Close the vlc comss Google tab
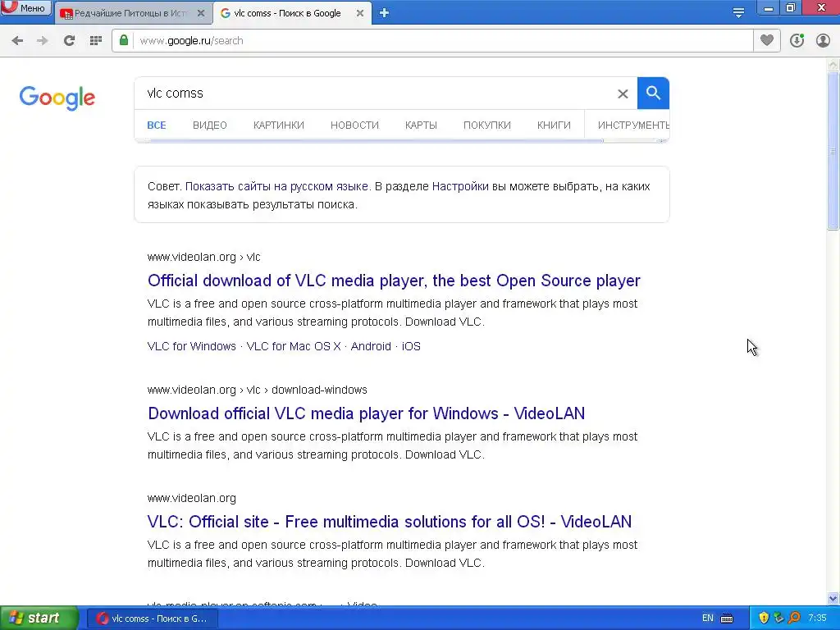Viewport: 840px width, 630px height. tap(360, 13)
